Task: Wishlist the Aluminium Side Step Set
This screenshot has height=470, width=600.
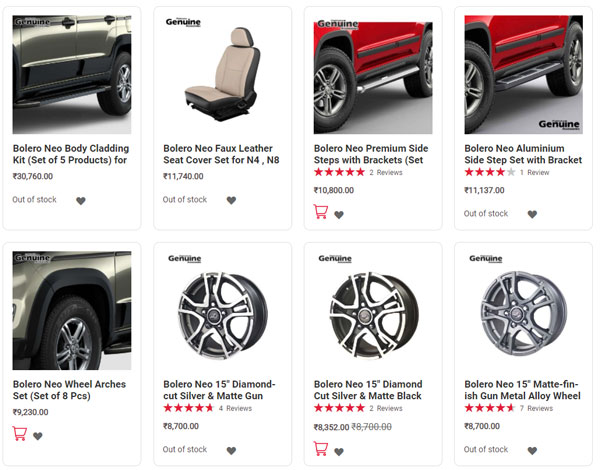Action: point(532,214)
